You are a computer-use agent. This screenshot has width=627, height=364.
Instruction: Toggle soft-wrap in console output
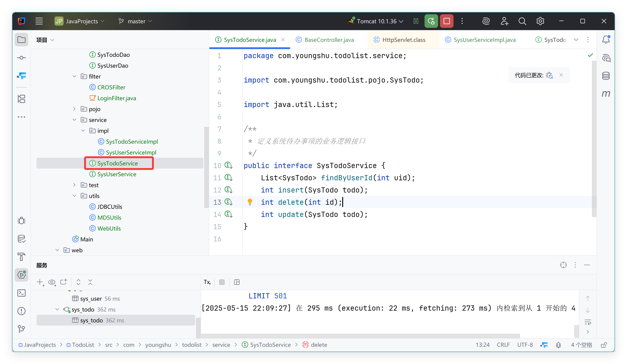(588, 322)
